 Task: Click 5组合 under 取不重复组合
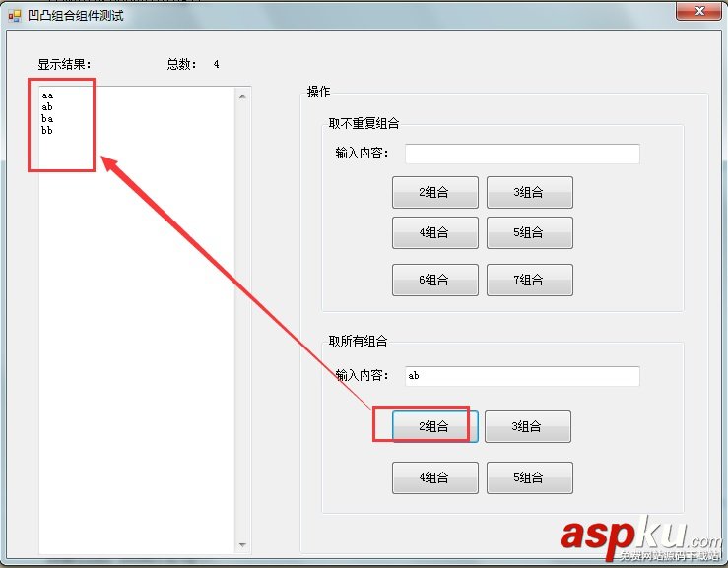click(530, 232)
